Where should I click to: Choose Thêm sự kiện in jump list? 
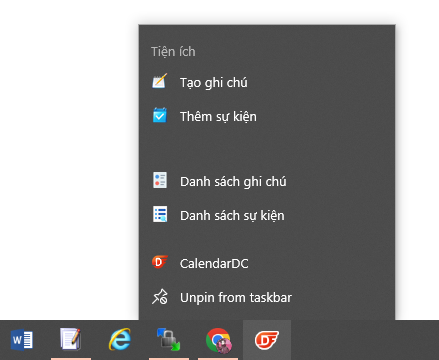[267, 116]
